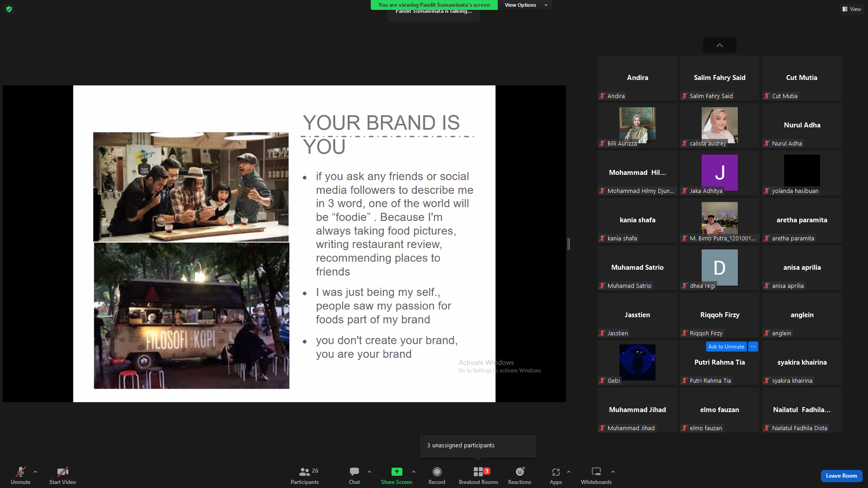This screenshot has height=488, width=868.
Task: Click the gallery panel resize handle
Action: pos(569,244)
